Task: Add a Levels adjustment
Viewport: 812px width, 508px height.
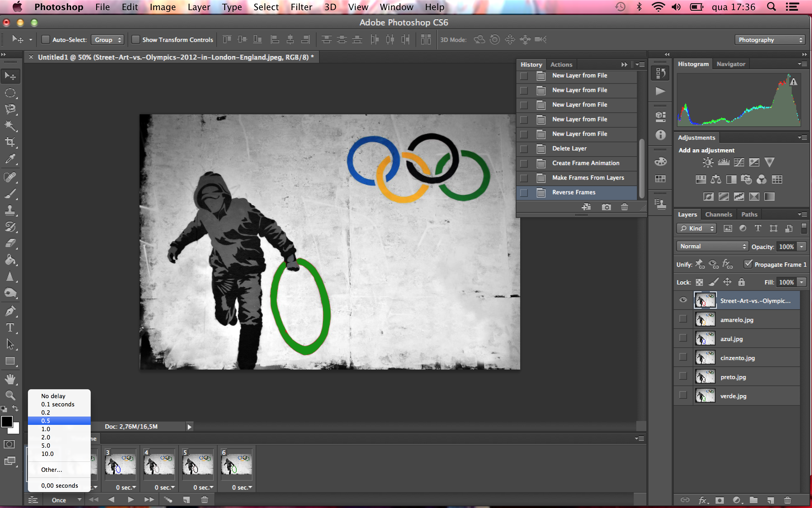Action: 724,162
